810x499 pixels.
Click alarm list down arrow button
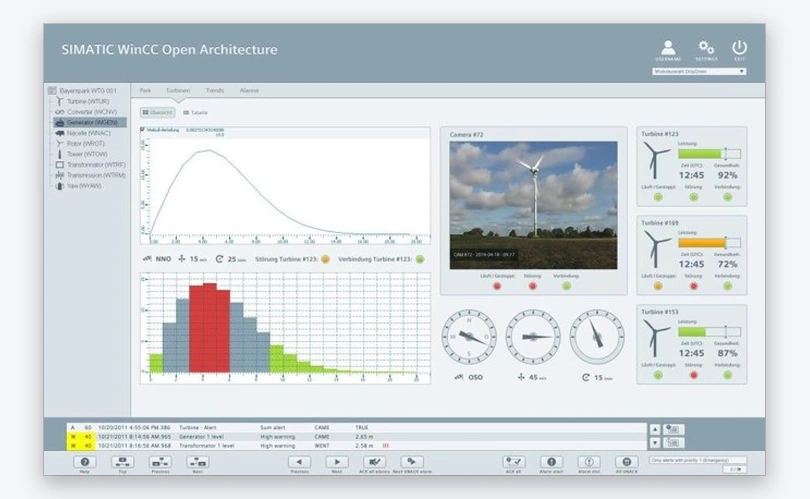click(655, 443)
